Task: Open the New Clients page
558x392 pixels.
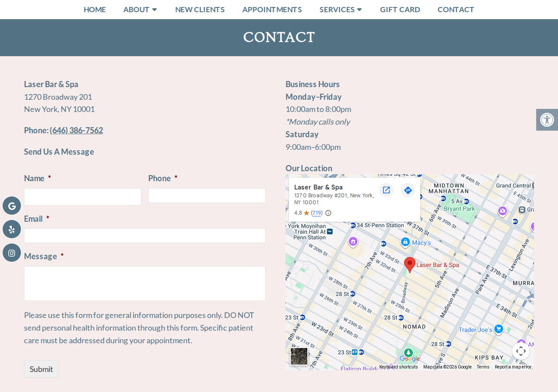Action: pyautogui.click(x=200, y=10)
